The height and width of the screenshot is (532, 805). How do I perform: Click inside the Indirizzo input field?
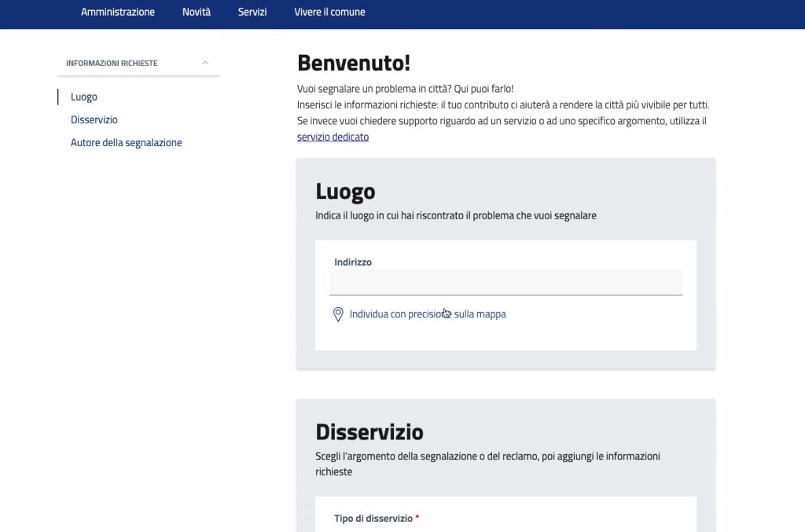505,282
